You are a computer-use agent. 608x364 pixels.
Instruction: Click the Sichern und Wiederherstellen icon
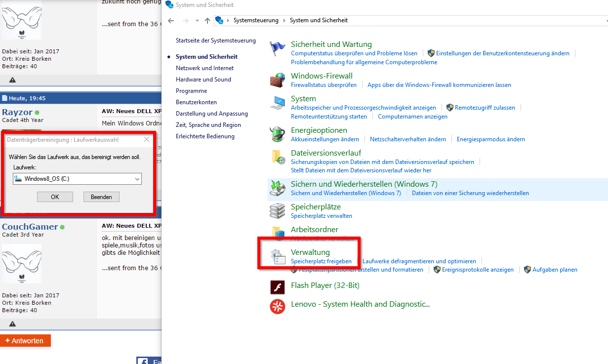tap(278, 188)
